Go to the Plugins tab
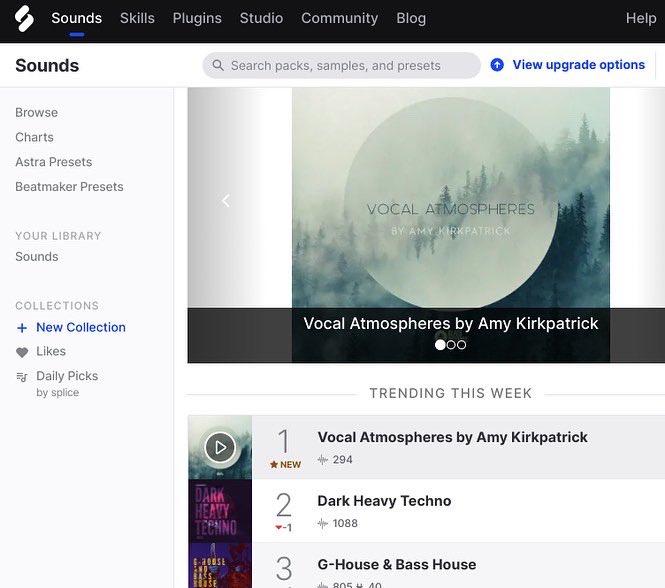 197,18
